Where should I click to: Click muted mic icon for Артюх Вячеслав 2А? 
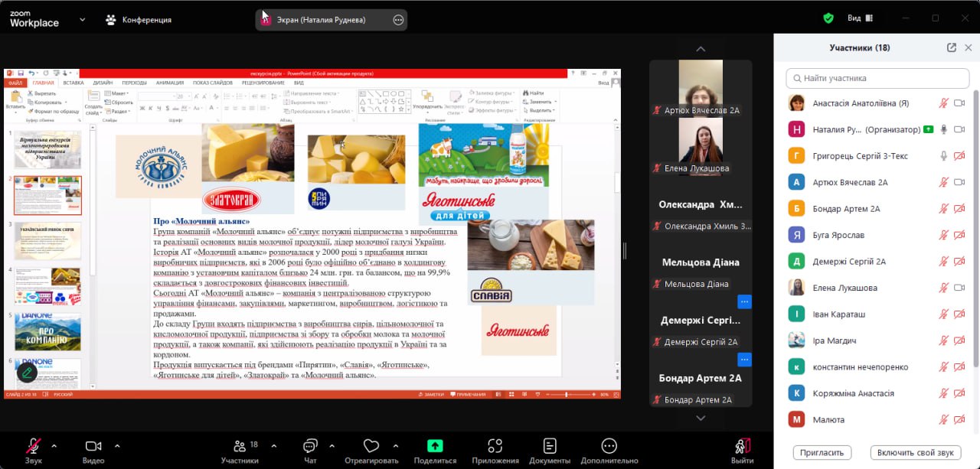point(945,182)
